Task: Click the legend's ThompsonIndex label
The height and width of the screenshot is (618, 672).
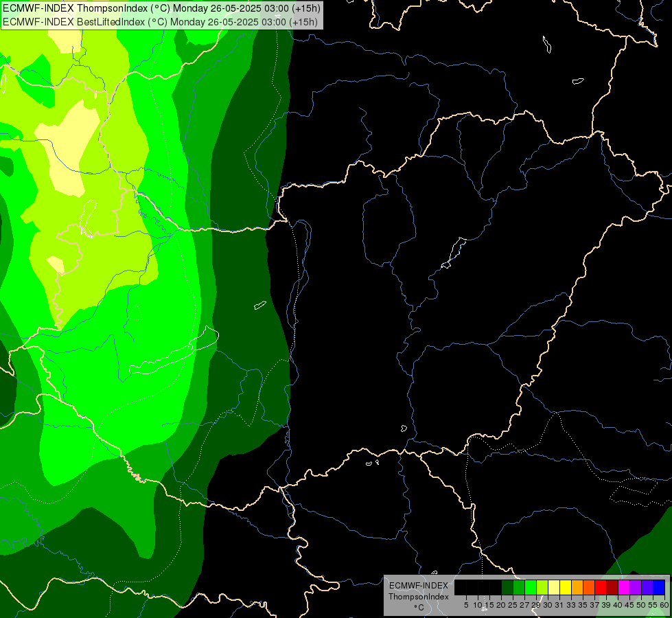Action: point(419,597)
